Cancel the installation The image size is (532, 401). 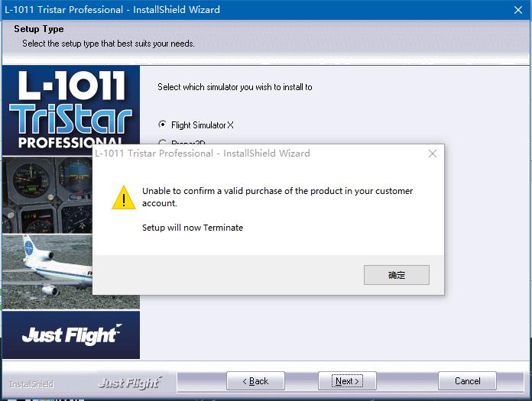click(x=467, y=381)
